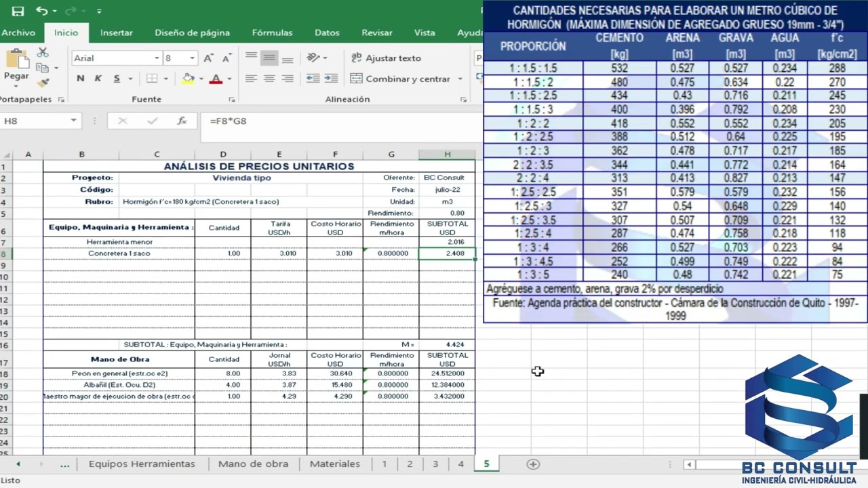Click the Insert Function fx icon
The image size is (868, 488).
pyautogui.click(x=182, y=121)
